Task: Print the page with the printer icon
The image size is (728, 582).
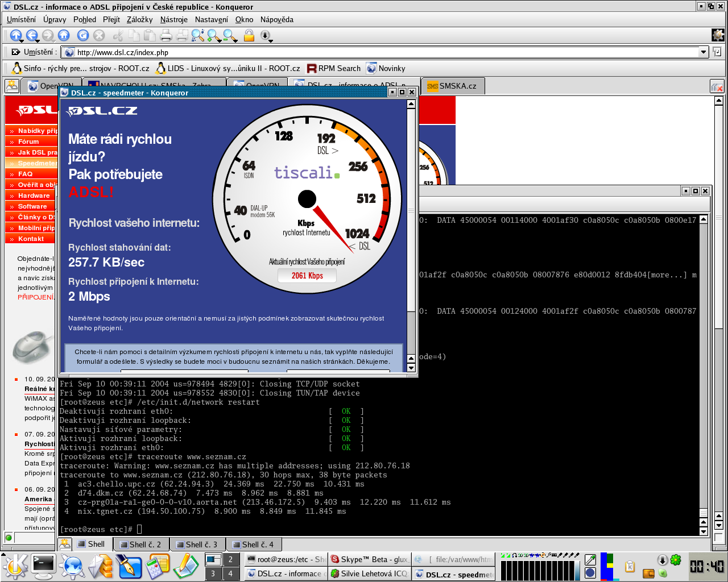Action: pos(166,35)
